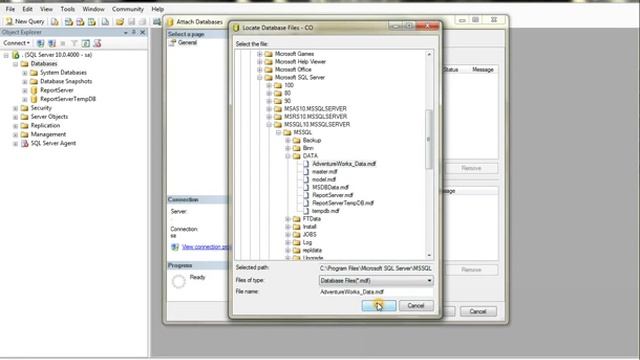Image resolution: width=640 pixels, height=360 pixels.
Task: Select the model.mdf file
Action: 324,180
